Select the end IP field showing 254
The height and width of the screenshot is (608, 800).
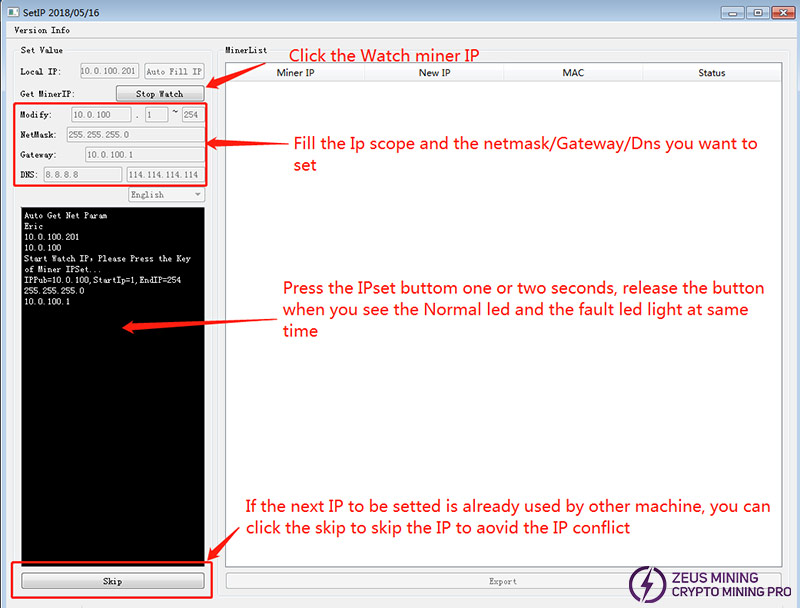click(192, 115)
